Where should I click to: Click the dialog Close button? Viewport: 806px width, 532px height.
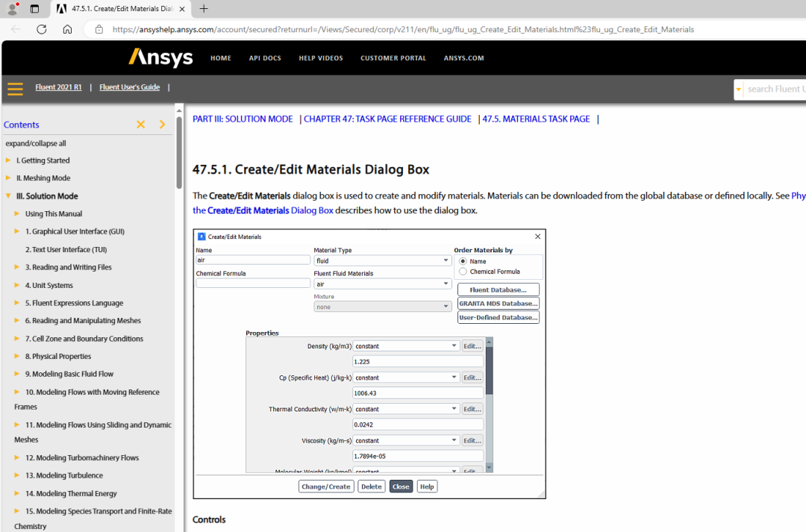401,486
